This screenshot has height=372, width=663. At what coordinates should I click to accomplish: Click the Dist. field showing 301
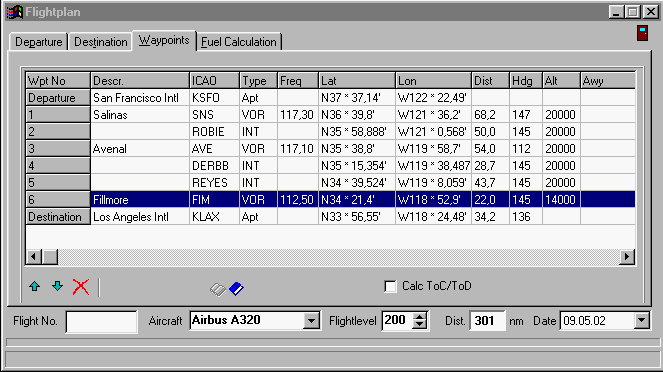tap(487, 321)
